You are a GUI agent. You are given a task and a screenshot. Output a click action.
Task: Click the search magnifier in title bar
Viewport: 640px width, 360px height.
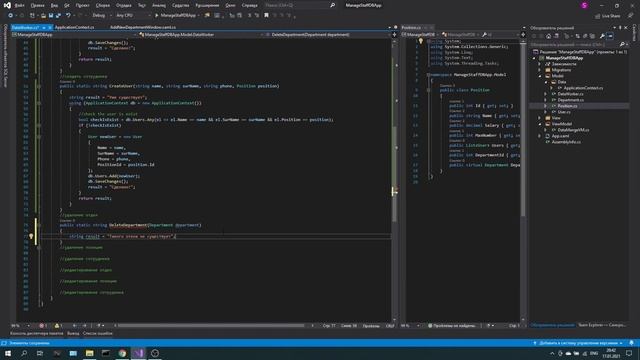coord(333,5)
